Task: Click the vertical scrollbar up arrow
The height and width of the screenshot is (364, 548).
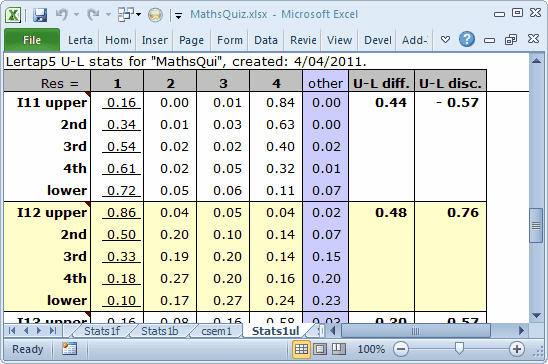Action: [x=536, y=61]
